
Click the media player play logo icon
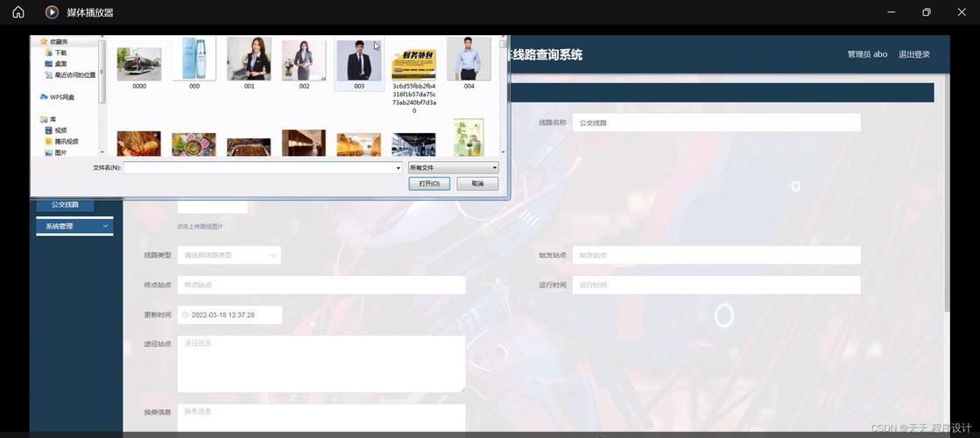point(52,12)
